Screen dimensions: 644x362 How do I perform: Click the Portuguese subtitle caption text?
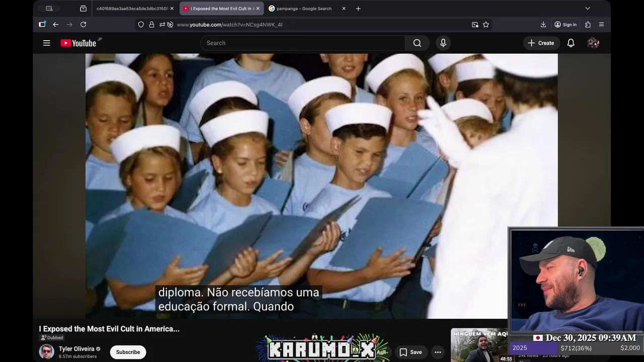coord(238,299)
